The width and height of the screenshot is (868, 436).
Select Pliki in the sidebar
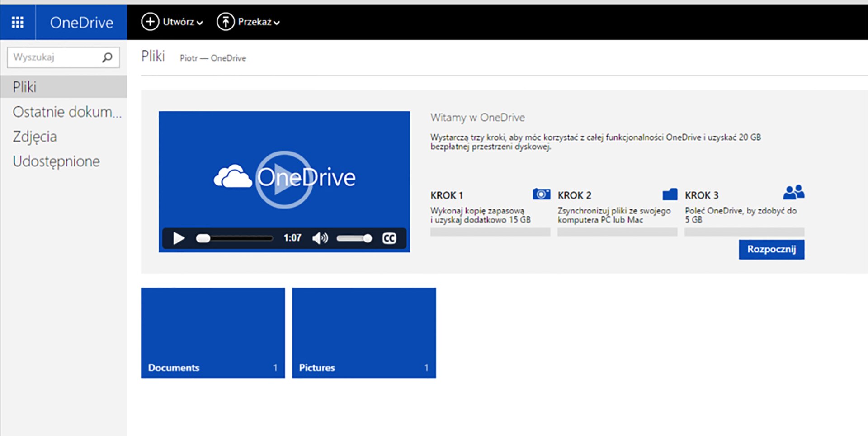63,87
